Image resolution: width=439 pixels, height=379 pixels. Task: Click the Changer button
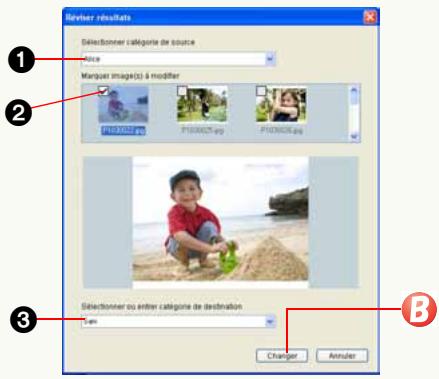click(282, 356)
